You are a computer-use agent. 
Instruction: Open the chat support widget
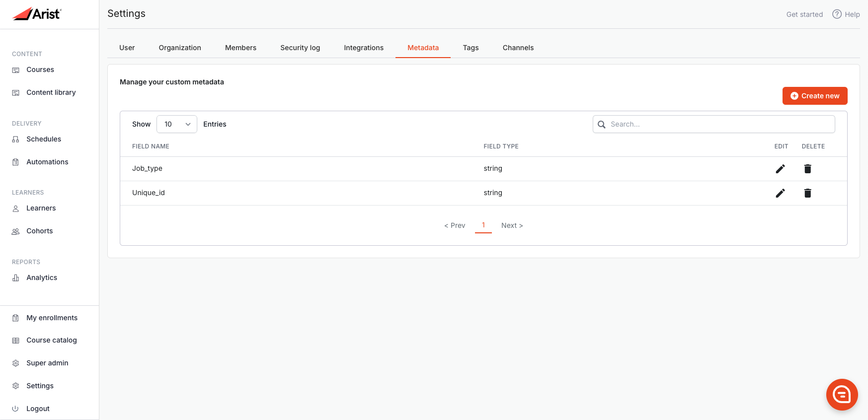pos(842,395)
